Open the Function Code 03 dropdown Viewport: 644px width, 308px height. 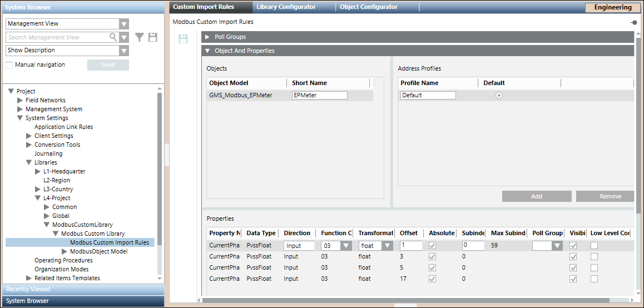point(345,246)
